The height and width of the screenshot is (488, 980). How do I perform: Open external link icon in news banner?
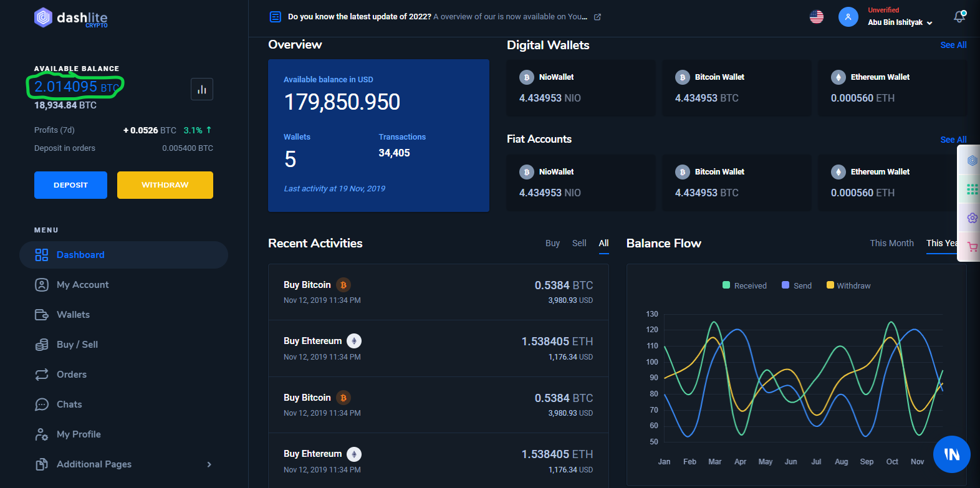(597, 17)
